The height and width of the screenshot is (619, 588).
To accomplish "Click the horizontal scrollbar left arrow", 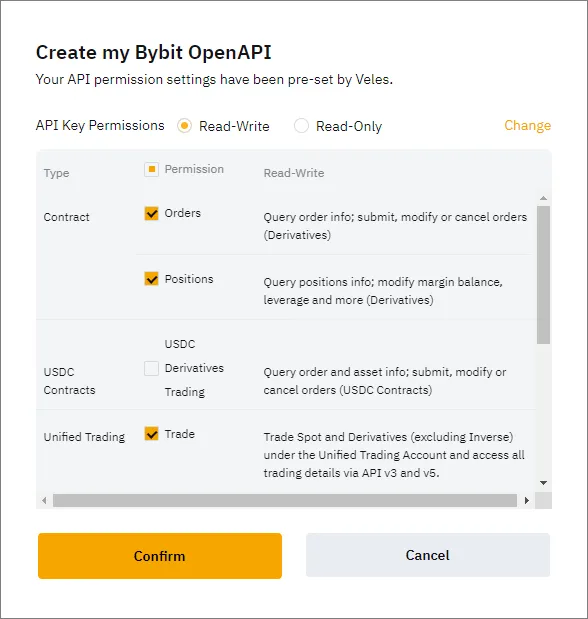I will click(x=44, y=500).
